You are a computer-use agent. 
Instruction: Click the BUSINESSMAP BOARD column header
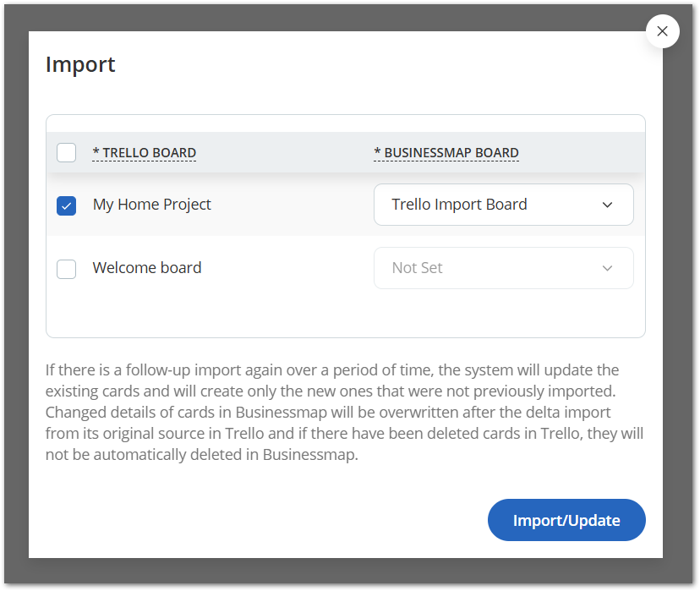point(446,153)
